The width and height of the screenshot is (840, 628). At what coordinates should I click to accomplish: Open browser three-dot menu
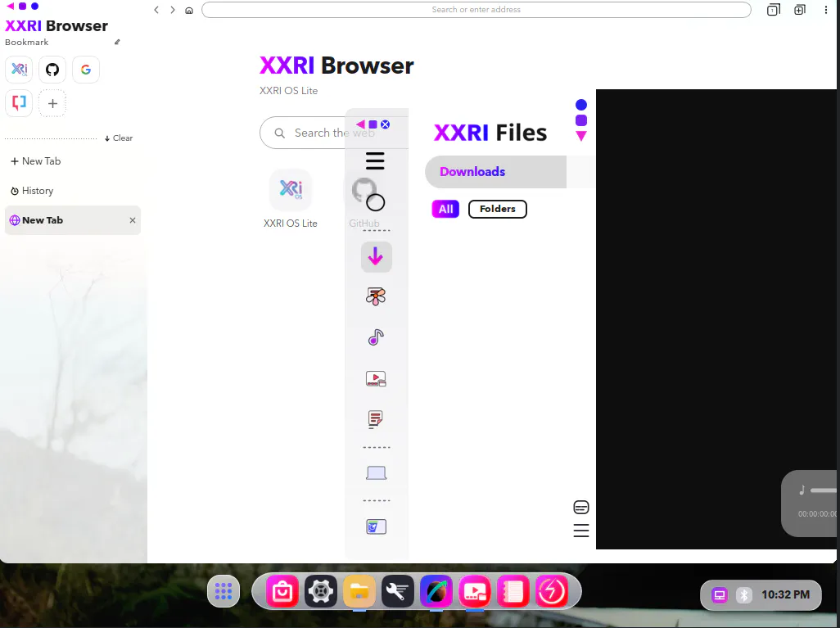[825, 10]
